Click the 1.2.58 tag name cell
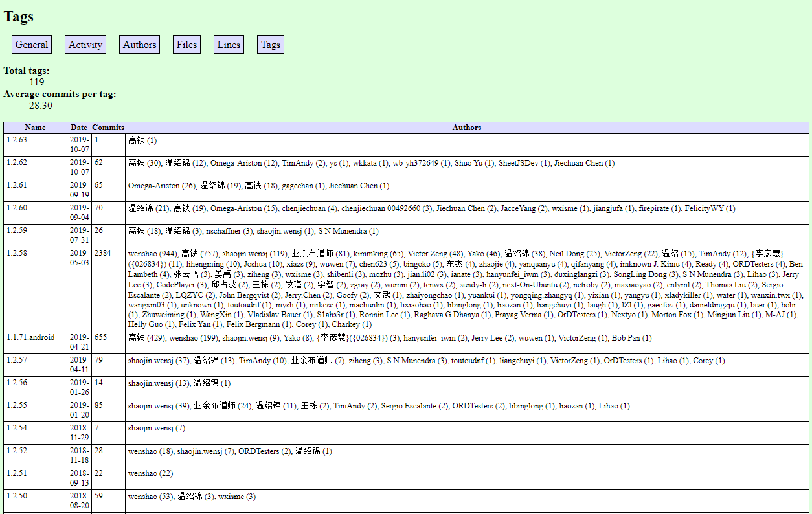812x514 pixels. coord(17,254)
